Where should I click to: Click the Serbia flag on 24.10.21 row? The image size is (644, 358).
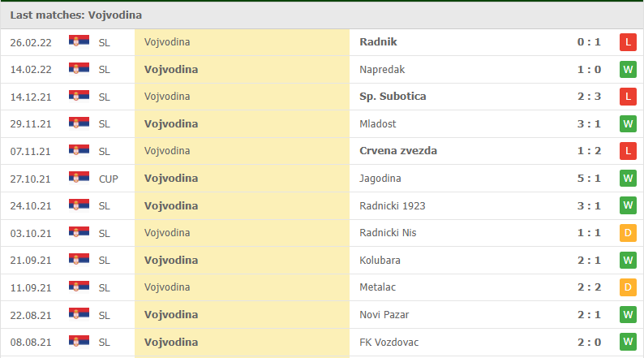point(79,205)
